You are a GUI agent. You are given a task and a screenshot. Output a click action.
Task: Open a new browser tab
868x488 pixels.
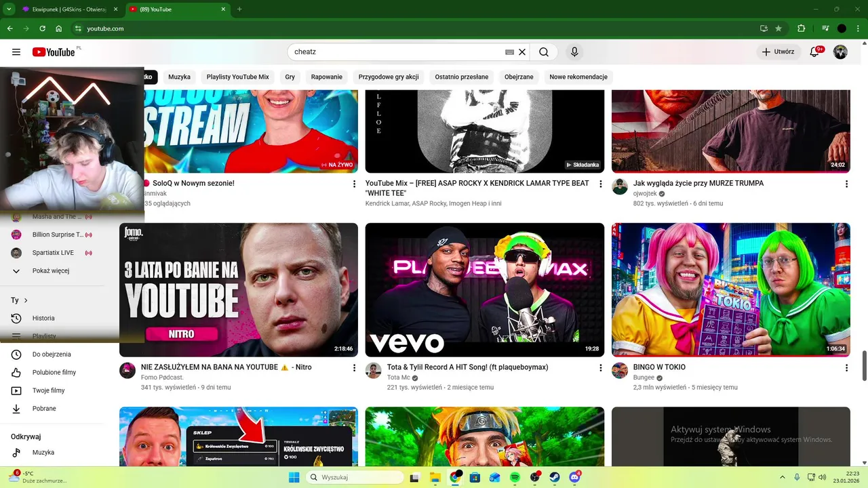[239, 9]
